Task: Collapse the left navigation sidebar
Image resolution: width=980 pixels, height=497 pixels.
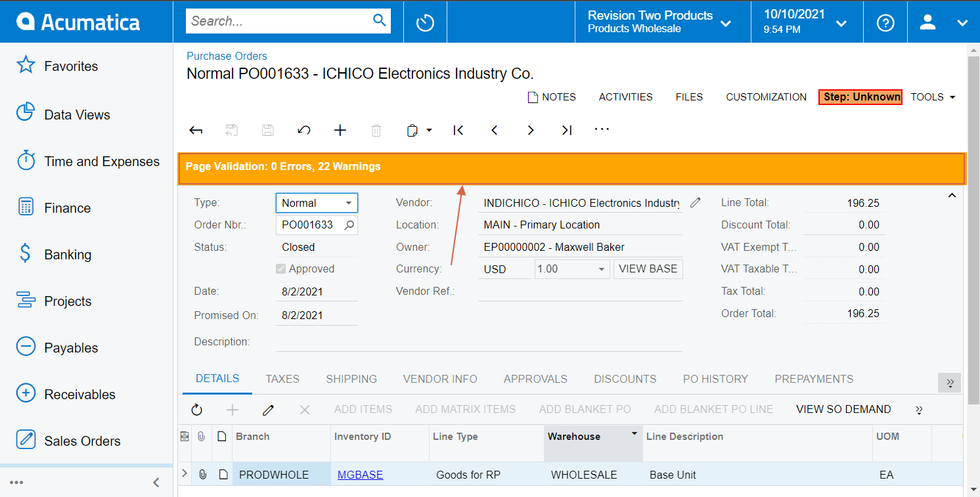Action: coord(156,483)
